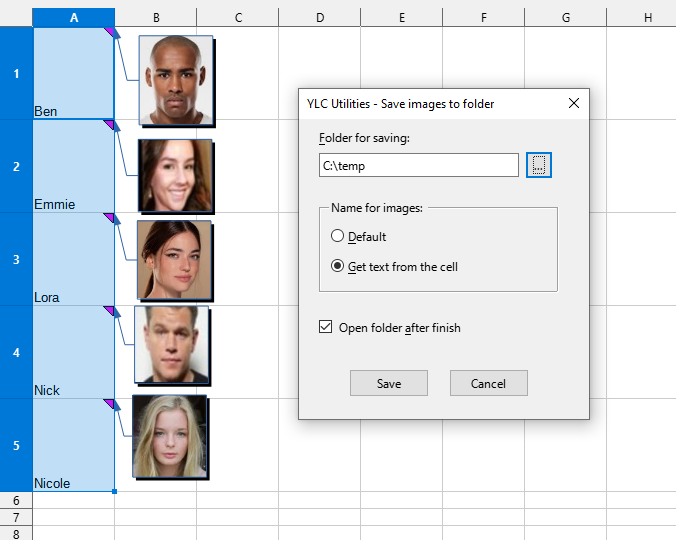Choose Get text from the cell option
676x540 pixels.
[338, 267]
